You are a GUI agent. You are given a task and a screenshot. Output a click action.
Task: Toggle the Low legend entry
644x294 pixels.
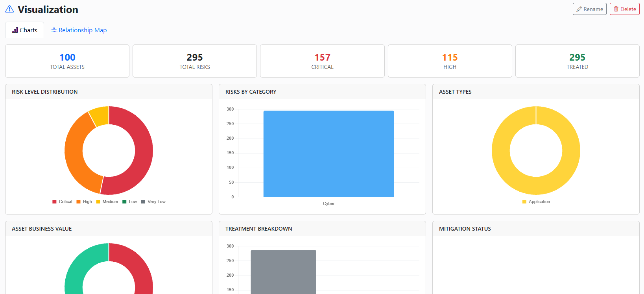[130, 202]
